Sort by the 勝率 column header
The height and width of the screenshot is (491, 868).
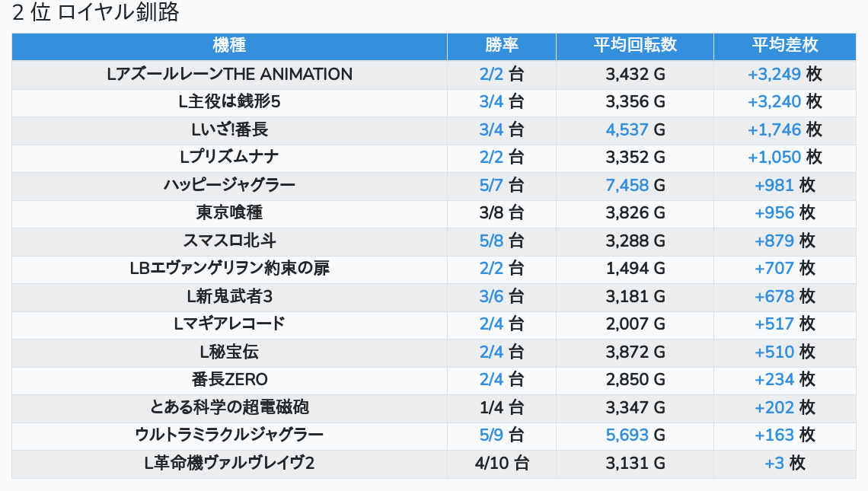coord(502,46)
